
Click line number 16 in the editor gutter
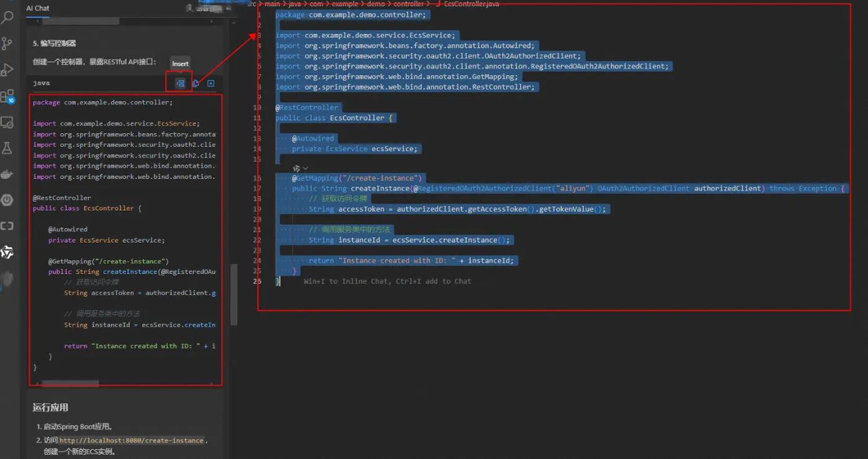click(258, 178)
